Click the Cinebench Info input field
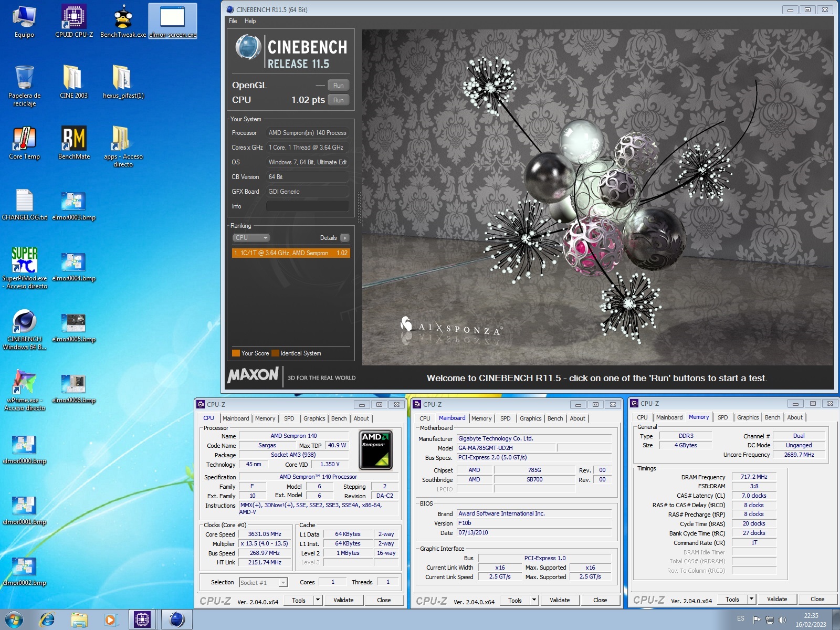This screenshot has height=630, width=840. (x=307, y=206)
